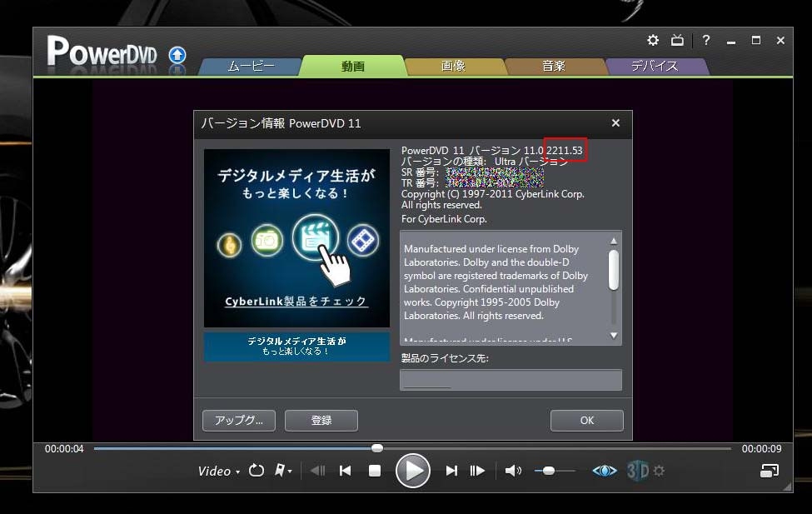The width and height of the screenshot is (812, 514).
Task: Mute the audio speaker icon
Action: click(513, 471)
